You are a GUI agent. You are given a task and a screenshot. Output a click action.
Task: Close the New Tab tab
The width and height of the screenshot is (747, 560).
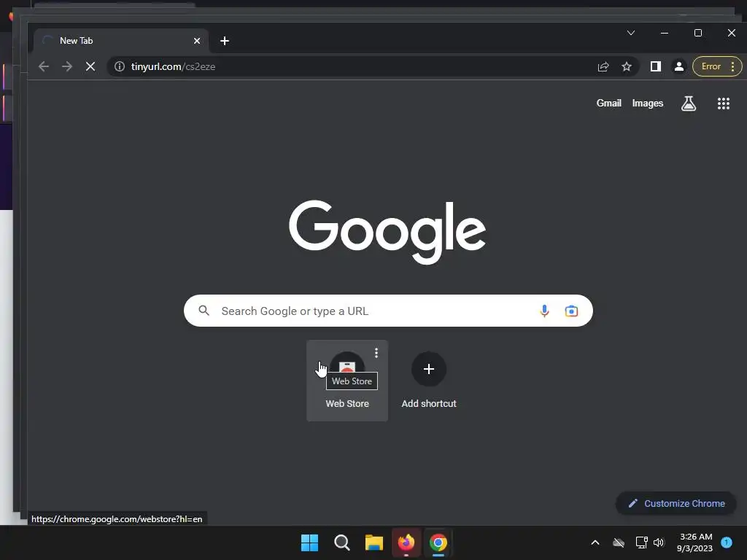(x=197, y=41)
